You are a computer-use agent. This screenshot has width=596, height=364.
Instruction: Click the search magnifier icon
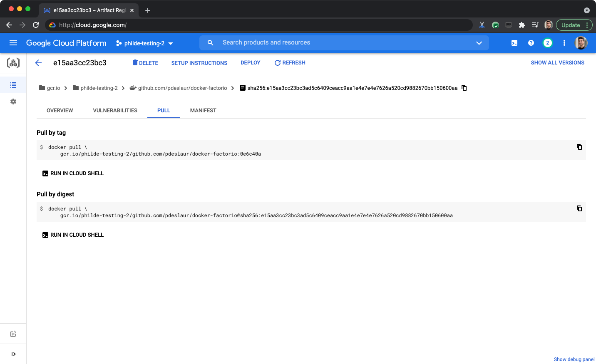pos(211,43)
